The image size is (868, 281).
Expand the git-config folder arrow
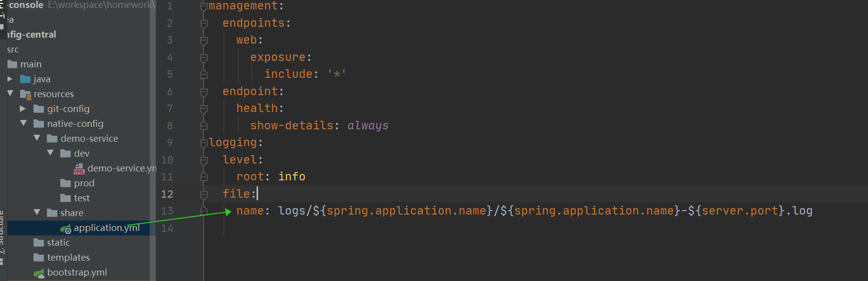[23, 109]
